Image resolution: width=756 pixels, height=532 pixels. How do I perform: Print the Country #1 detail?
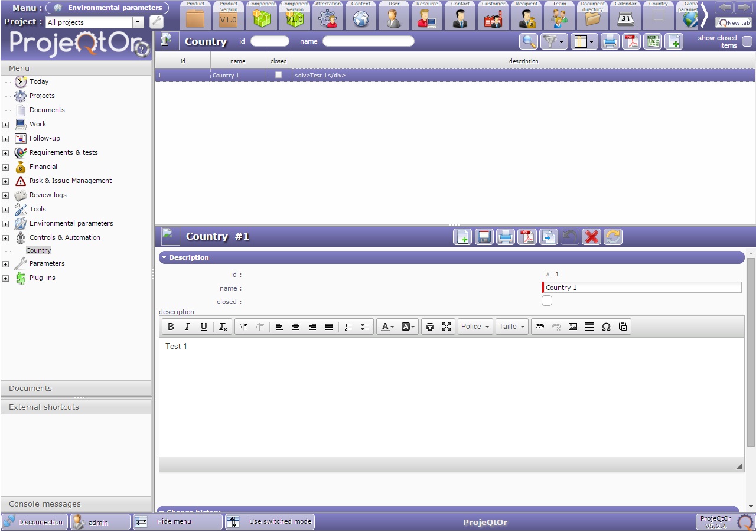coord(505,237)
